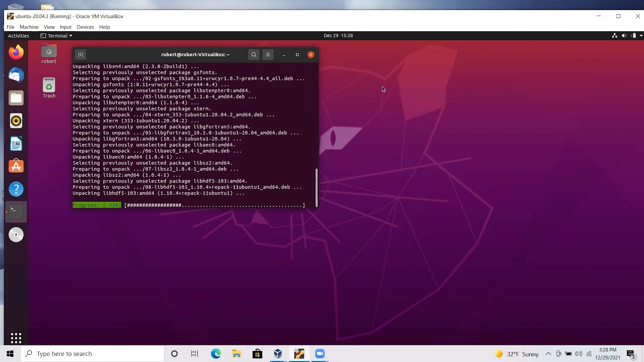Select the Terminal icon in dock
644x362 pixels.
(16, 212)
